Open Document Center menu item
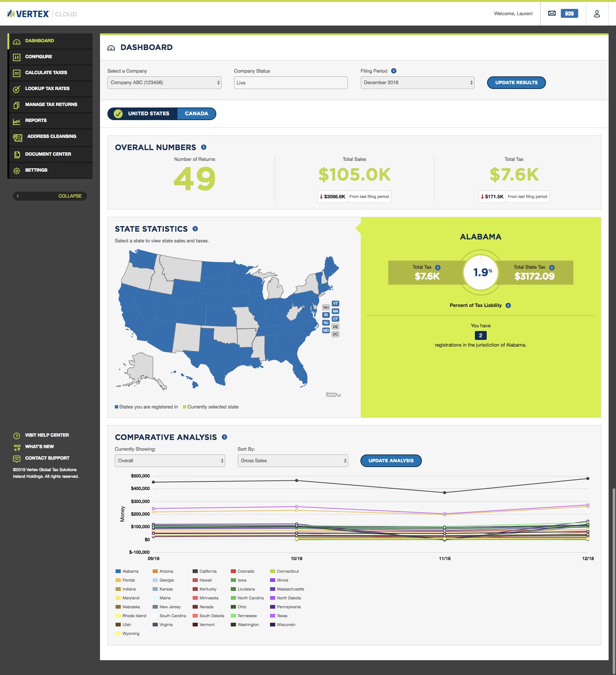The image size is (616, 675). coord(50,154)
